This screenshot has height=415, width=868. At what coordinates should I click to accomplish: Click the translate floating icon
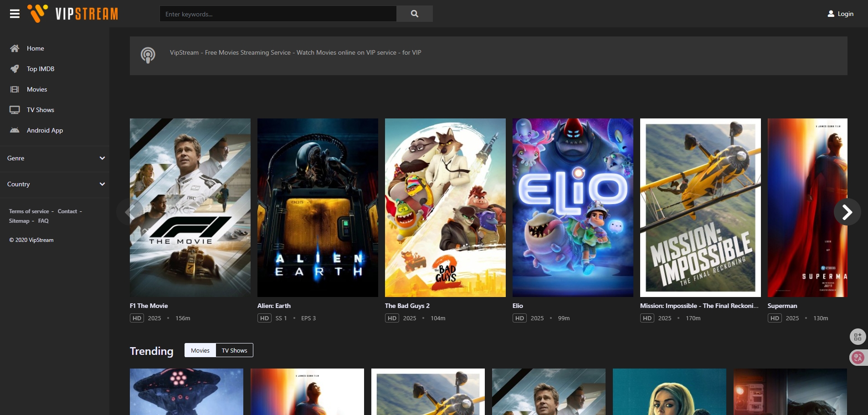point(858,358)
